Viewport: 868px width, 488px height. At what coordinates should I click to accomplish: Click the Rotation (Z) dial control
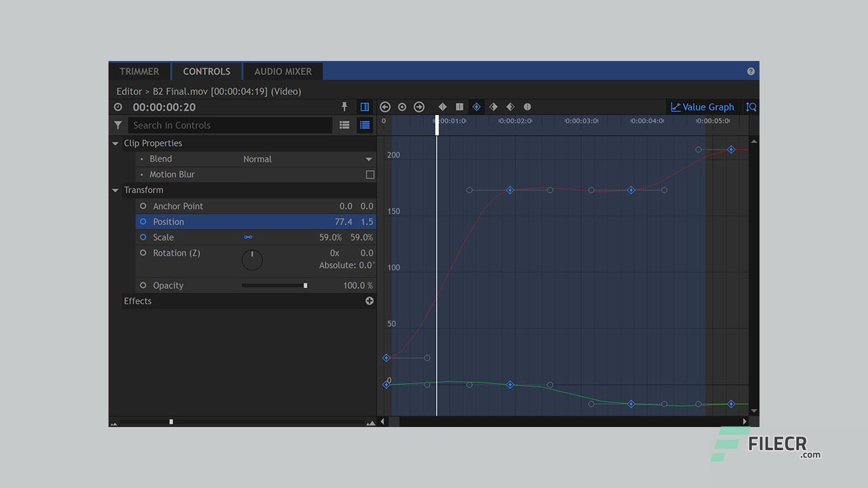pyautogui.click(x=252, y=260)
